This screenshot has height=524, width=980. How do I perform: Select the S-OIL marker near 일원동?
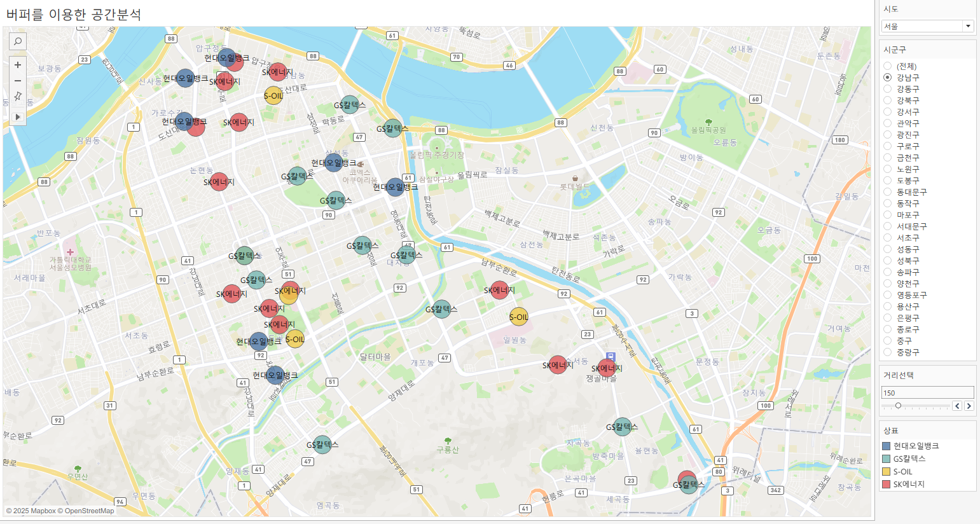(519, 317)
